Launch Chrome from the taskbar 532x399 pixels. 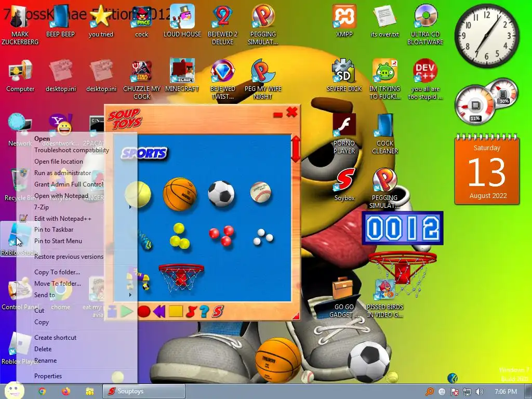pyautogui.click(x=42, y=391)
